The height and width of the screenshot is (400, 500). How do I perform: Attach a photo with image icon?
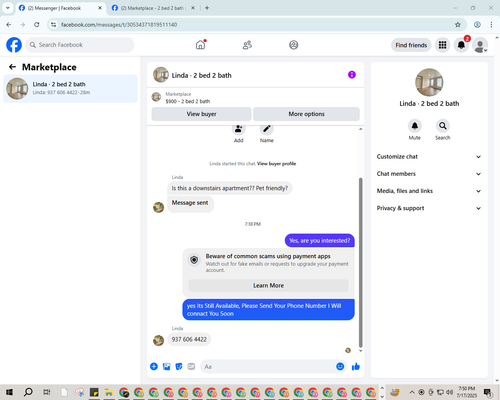(166, 367)
